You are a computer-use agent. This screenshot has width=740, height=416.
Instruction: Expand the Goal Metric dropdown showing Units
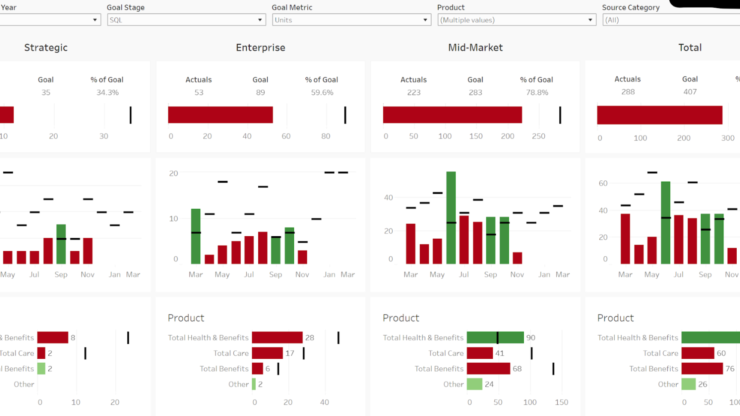[349, 19]
